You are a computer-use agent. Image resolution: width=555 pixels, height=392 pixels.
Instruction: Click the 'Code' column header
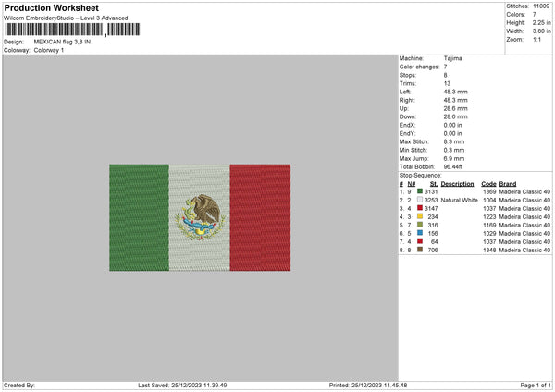tap(488, 184)
